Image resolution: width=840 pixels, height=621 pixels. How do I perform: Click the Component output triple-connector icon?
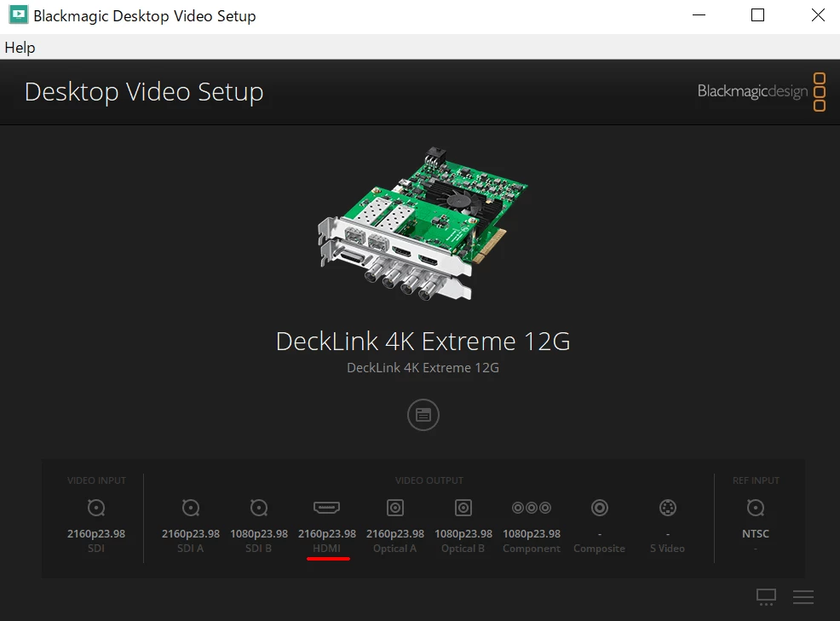(x=532, y=508)
